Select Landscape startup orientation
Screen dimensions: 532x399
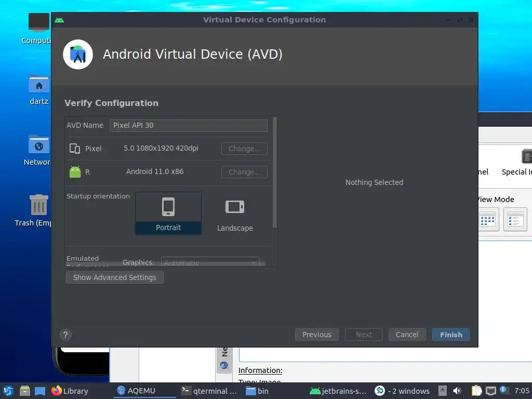[x=235, y=214]
